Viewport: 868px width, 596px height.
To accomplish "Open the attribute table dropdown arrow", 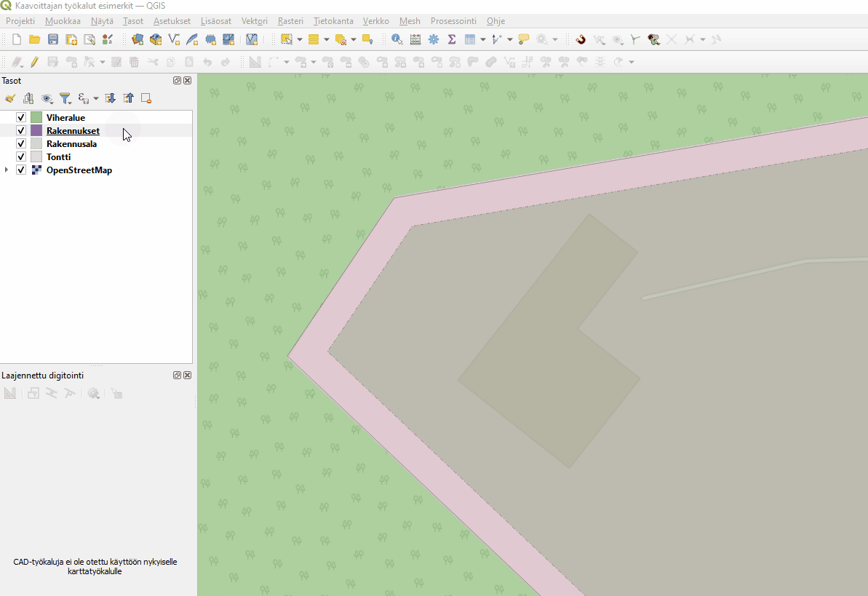I will click(x=482, y=39).
